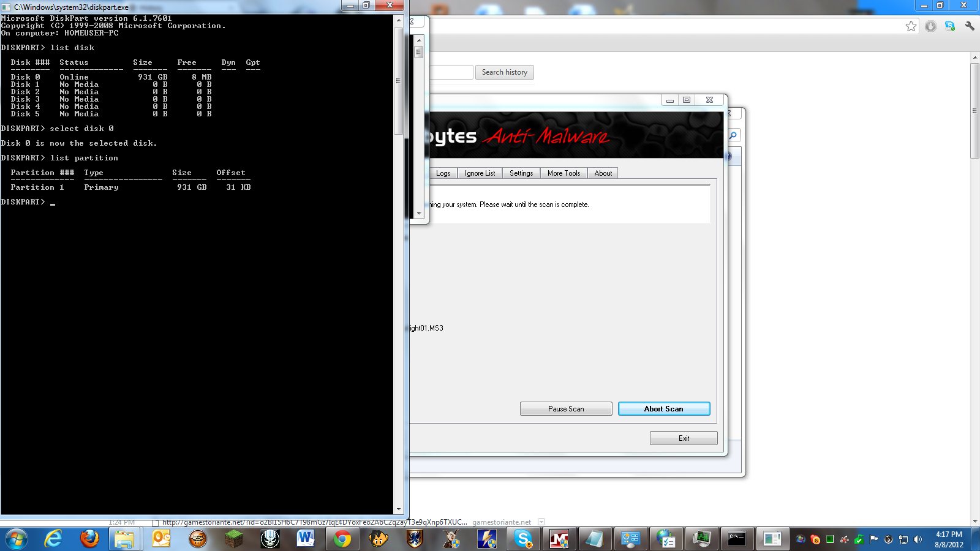Click the AdBlock stop-hand extension icon
This screenshot has height=551, width=980.
click(x=930, y=26)
